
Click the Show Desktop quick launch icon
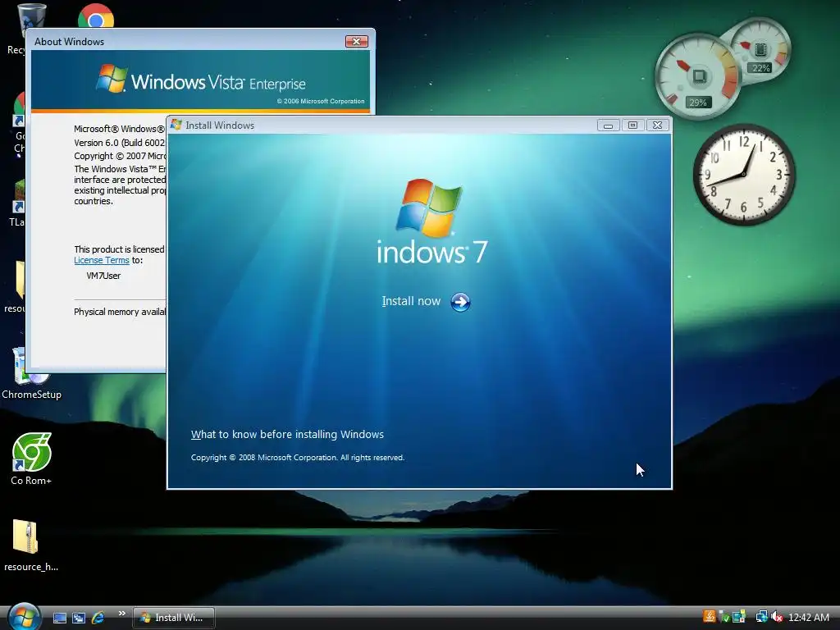59,618
